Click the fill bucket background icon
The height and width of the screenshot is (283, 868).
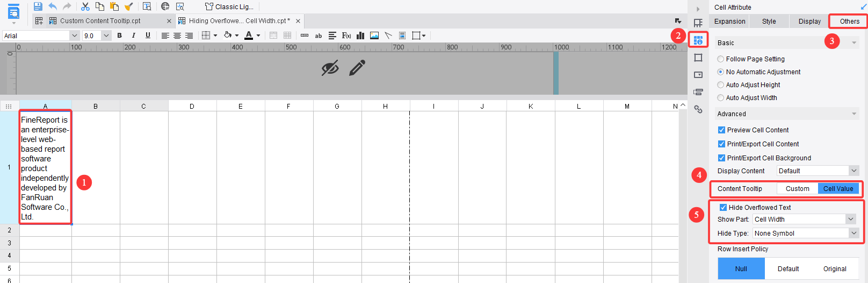click(228, 36)
